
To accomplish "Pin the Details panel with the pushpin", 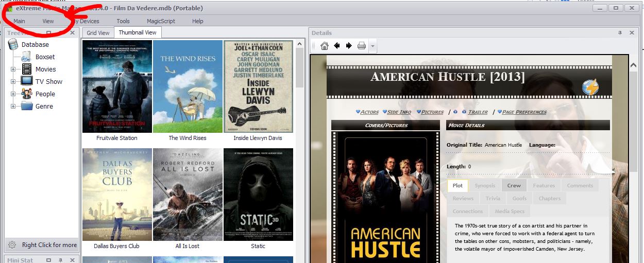I will tap(620, 33).
